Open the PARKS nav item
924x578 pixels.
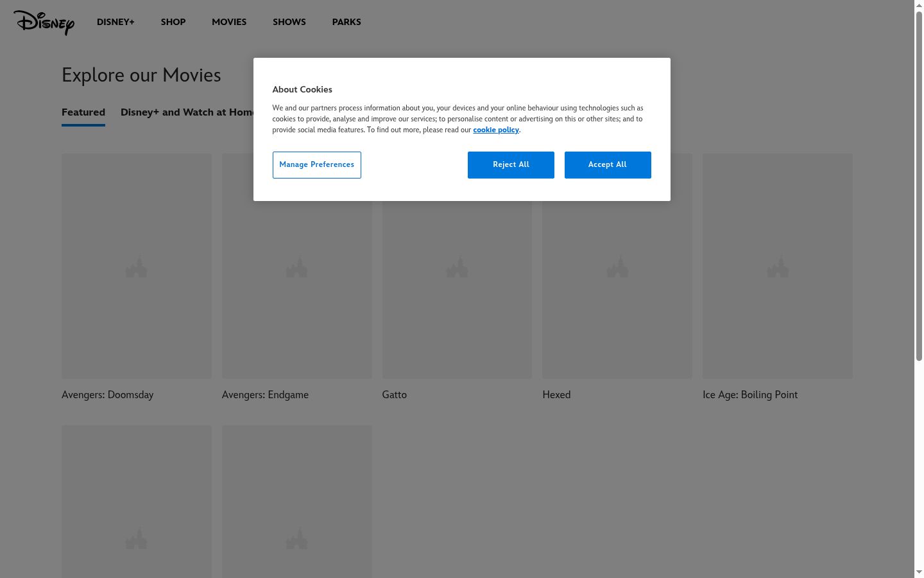click(x=346, y=22)
